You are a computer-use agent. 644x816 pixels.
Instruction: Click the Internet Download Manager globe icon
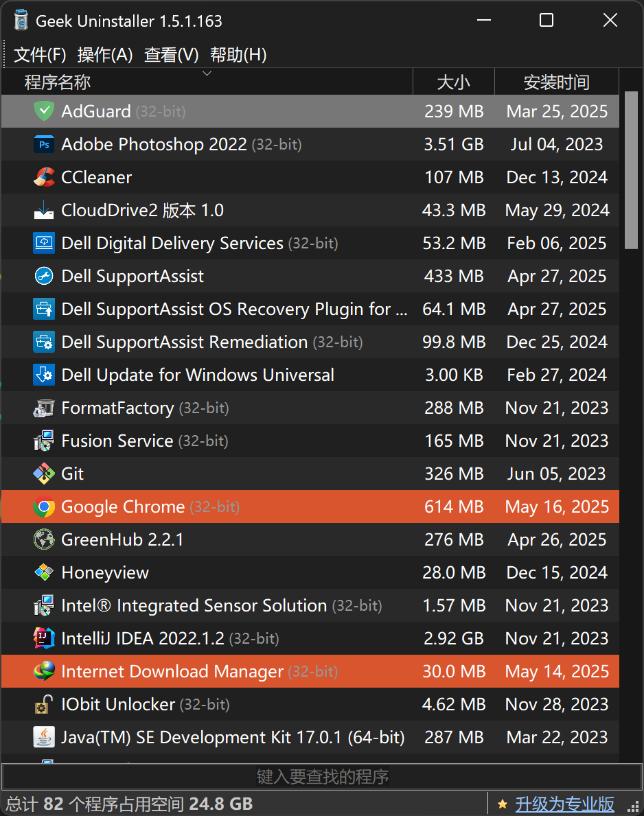[44, 671]
